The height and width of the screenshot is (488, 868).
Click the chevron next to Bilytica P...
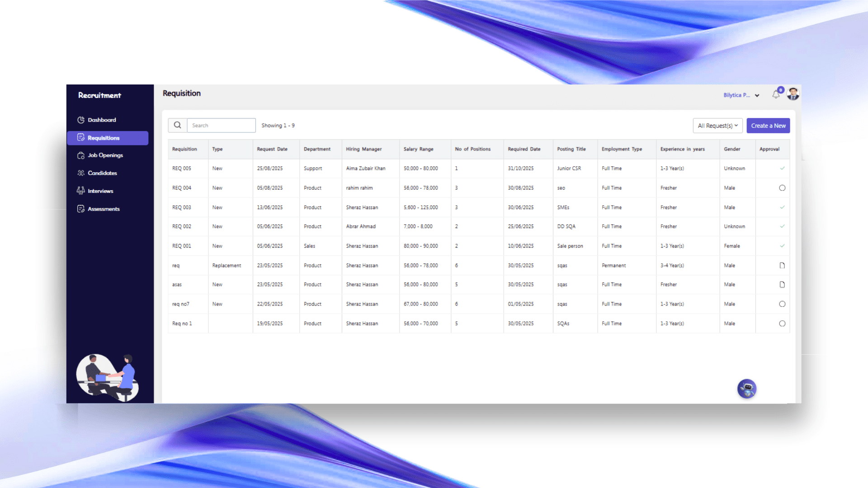[757, 96]
